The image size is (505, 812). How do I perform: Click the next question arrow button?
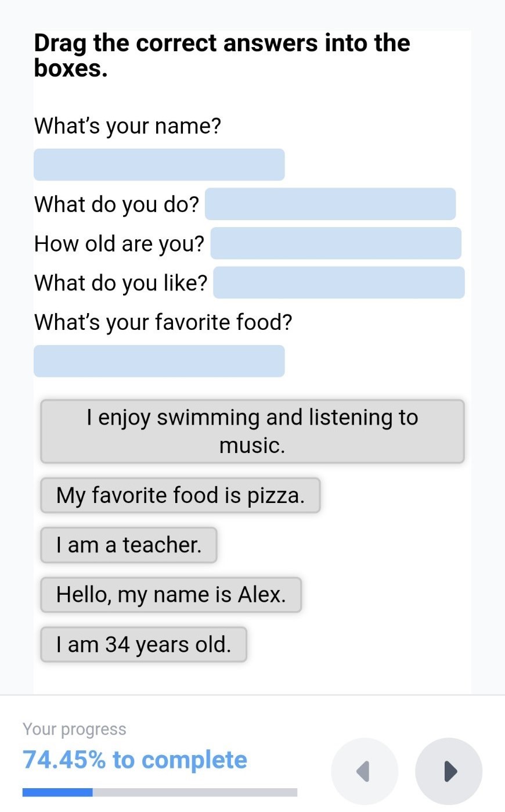tap(449, 771)
